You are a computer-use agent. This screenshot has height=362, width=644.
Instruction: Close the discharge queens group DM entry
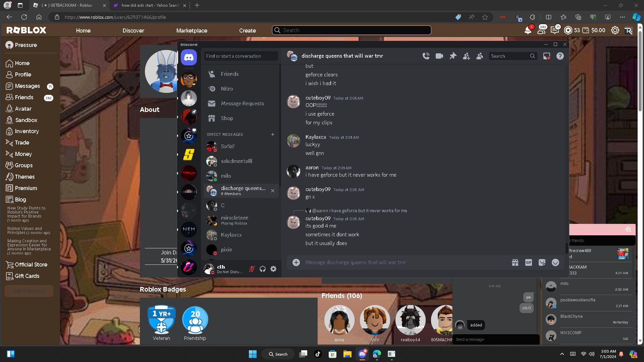point(273,191)
